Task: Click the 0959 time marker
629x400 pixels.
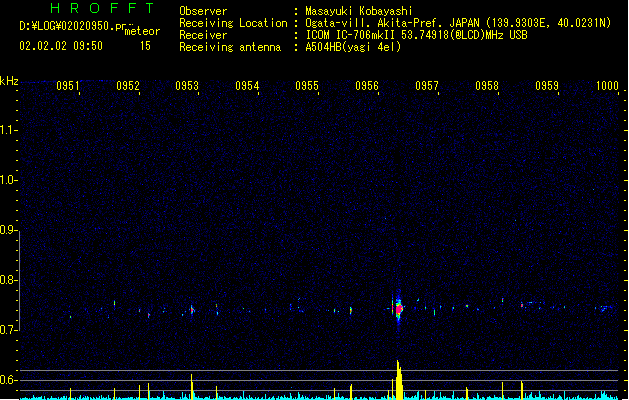Action: 547,85
